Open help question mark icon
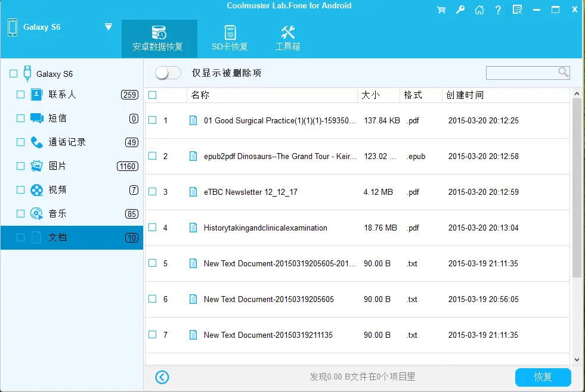This screenshot has width=585, height=392. coord(498,10)
